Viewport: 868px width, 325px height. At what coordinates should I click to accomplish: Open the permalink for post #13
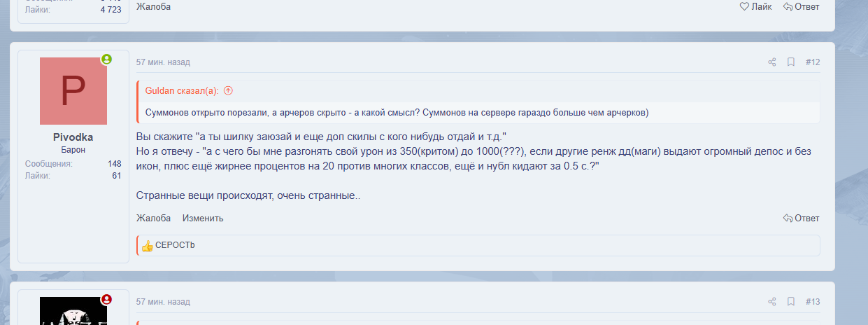click(x=813, y=302)
